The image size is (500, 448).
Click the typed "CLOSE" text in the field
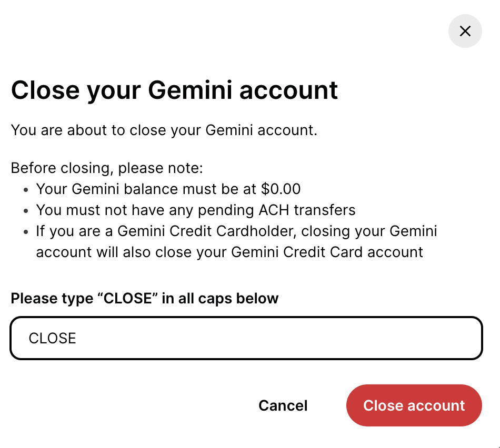click(53, 338)
